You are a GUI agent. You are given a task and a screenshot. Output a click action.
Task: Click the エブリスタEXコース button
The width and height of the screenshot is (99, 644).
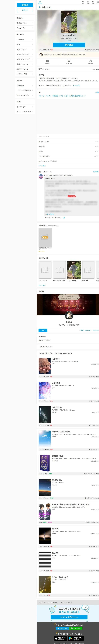69,617
